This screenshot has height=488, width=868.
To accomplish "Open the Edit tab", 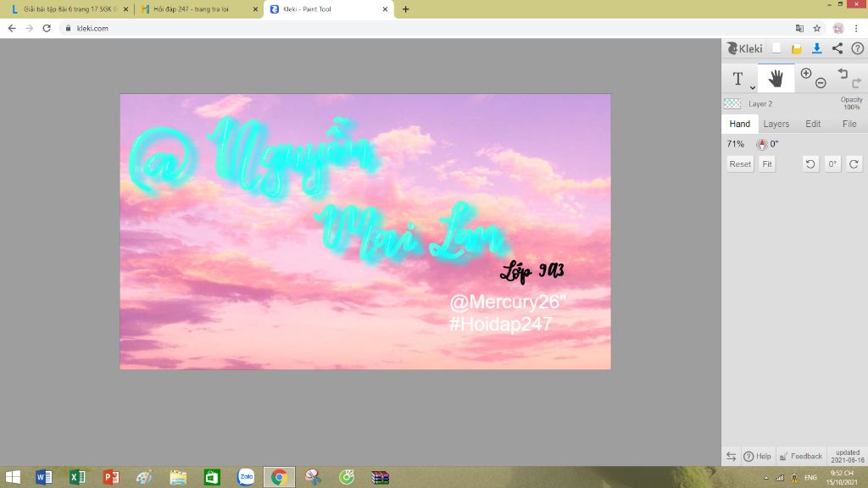I will coord(813,124).
